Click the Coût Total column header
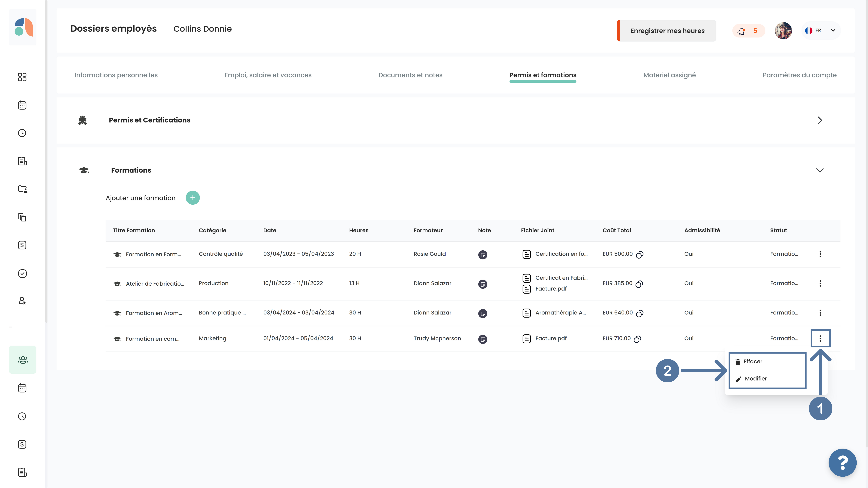868x488 pixels. [617, 230]
